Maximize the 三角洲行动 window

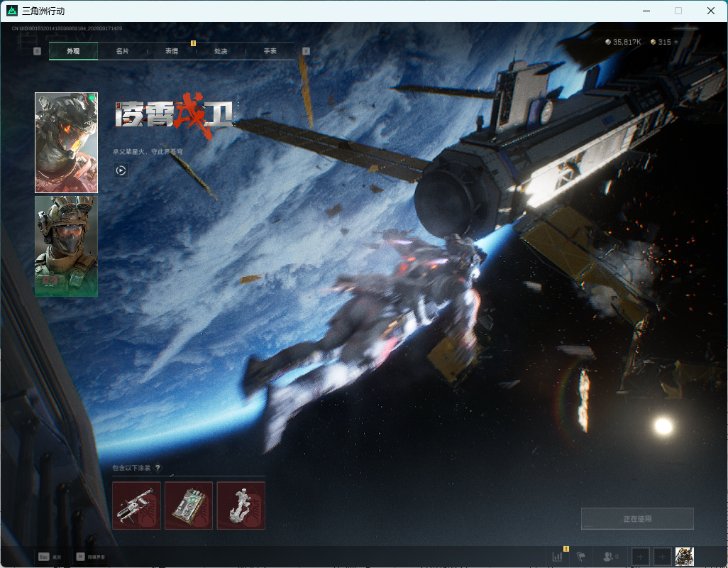click(678, 11)
